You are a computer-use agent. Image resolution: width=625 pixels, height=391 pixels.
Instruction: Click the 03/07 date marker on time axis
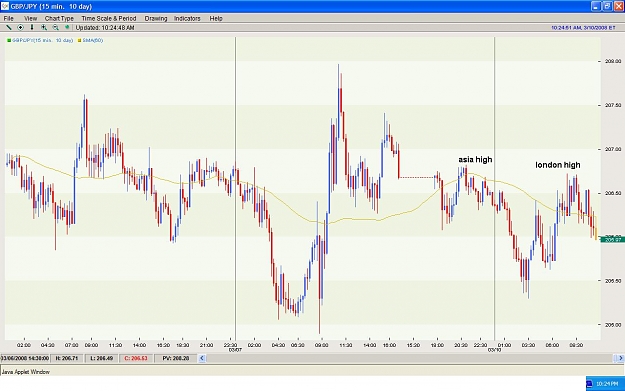[235, 350]
